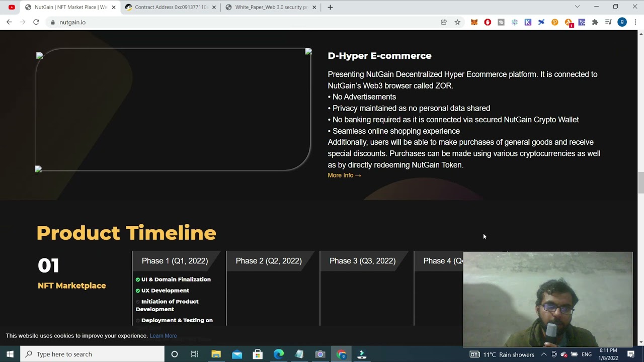The height and width of the screenshot is (362, 644).
Task: Click the 'NFT Marketplace' label
Action: (72, 286)
